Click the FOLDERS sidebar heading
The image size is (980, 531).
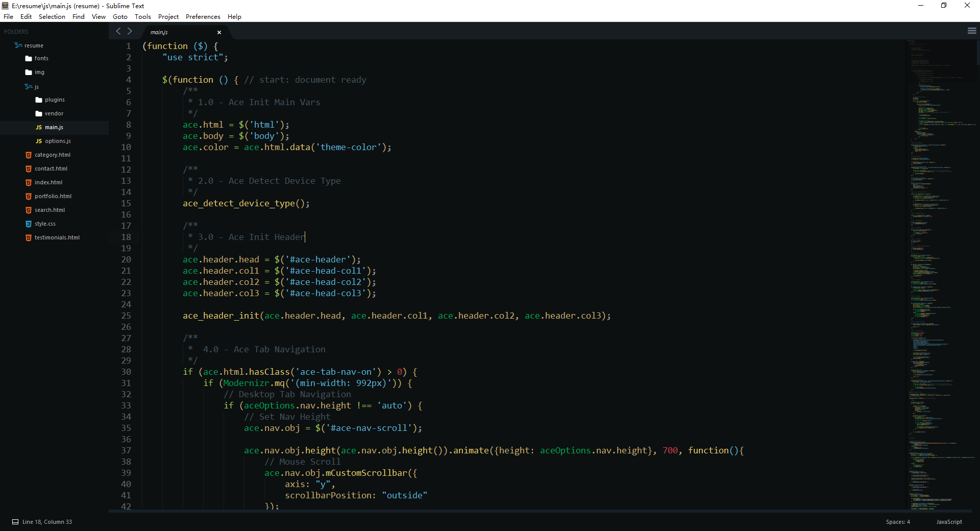pyautogui.click(x=16, y=32)
